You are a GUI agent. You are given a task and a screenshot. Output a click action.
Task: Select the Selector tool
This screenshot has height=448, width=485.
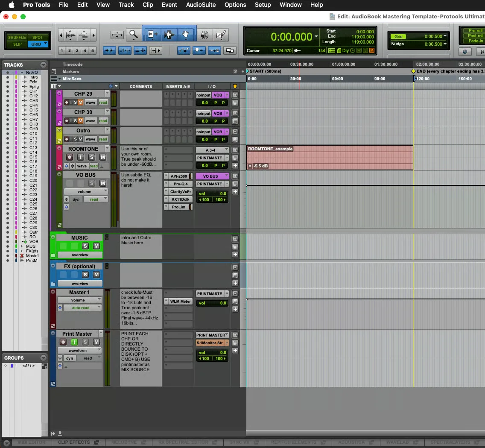169,35
